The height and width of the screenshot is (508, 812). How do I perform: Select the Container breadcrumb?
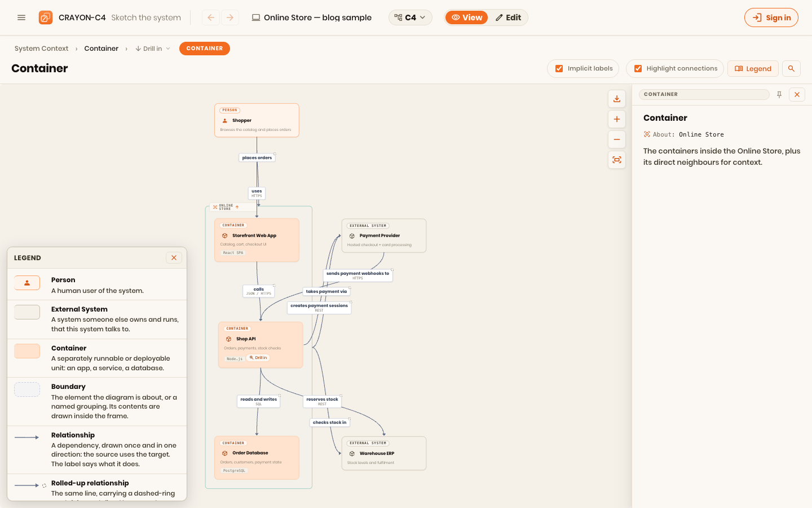[x=101, y=49]
